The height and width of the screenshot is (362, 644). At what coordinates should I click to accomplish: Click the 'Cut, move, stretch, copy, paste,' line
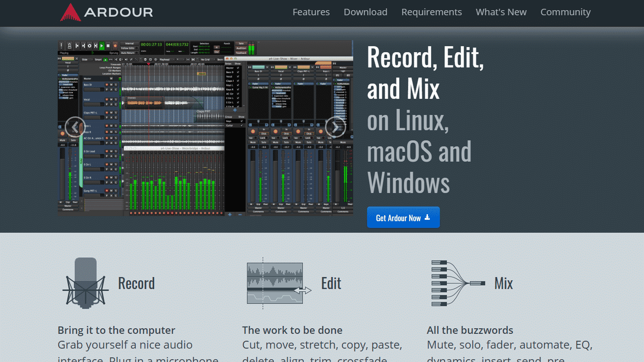click(x=322, y=345)
